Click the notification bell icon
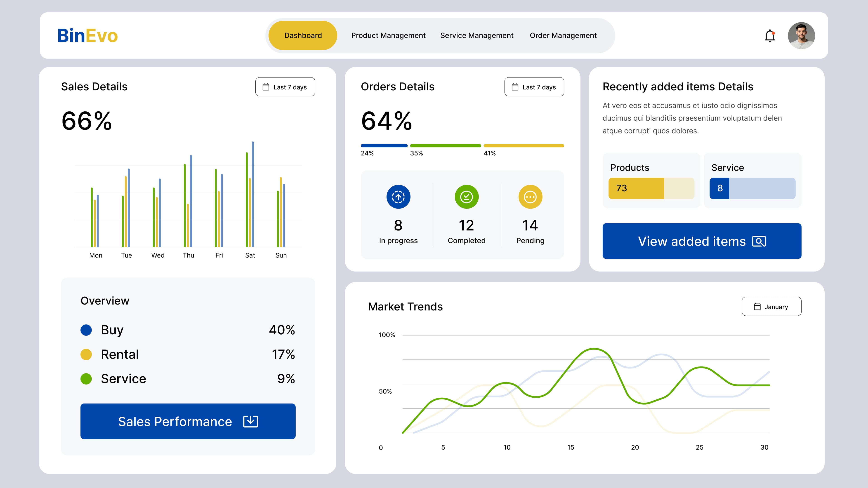 (x=770, y=36)
